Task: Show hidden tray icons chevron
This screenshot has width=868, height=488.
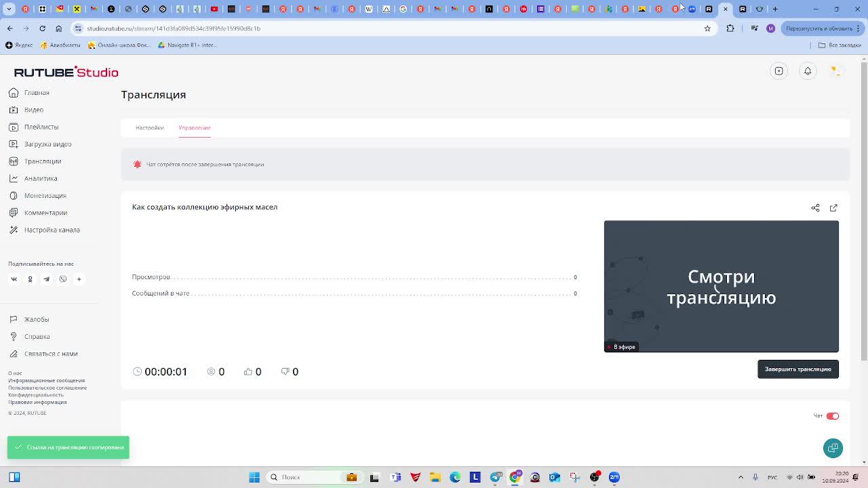Action: [741, 477]
